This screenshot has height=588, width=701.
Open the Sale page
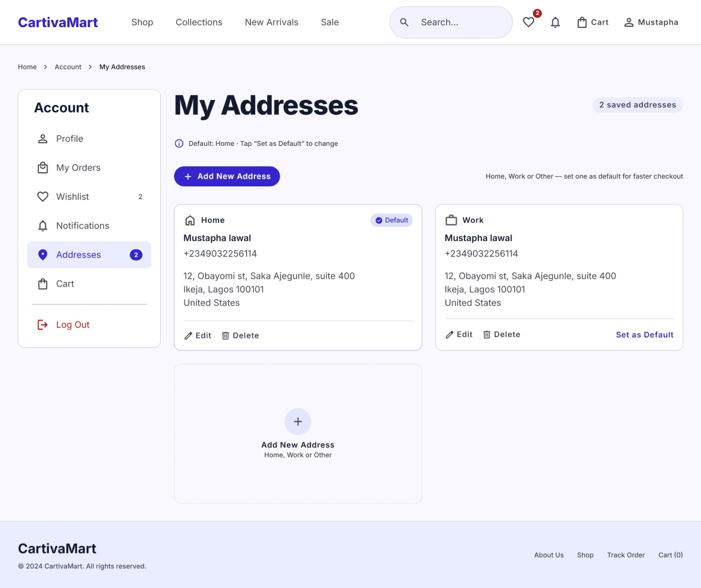330,22
